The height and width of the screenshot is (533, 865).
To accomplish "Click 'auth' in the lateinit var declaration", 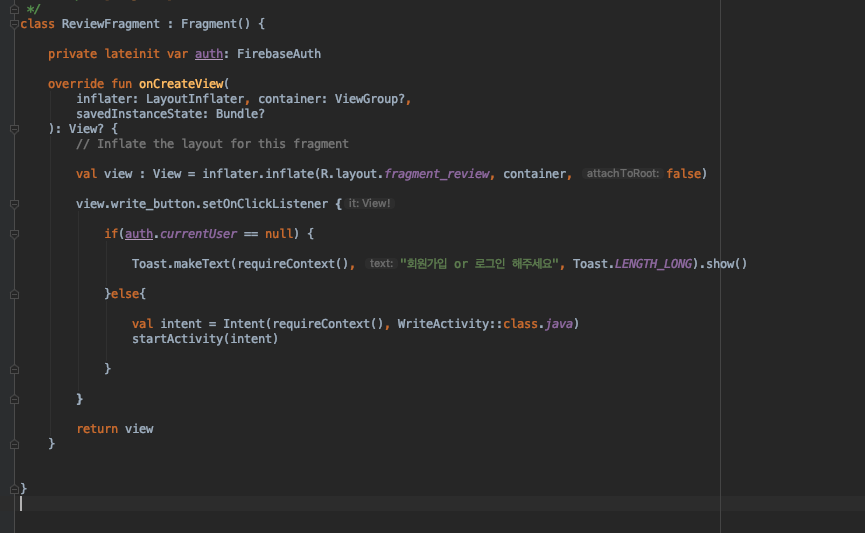I will pyautogui.click(x=209, y=54).
